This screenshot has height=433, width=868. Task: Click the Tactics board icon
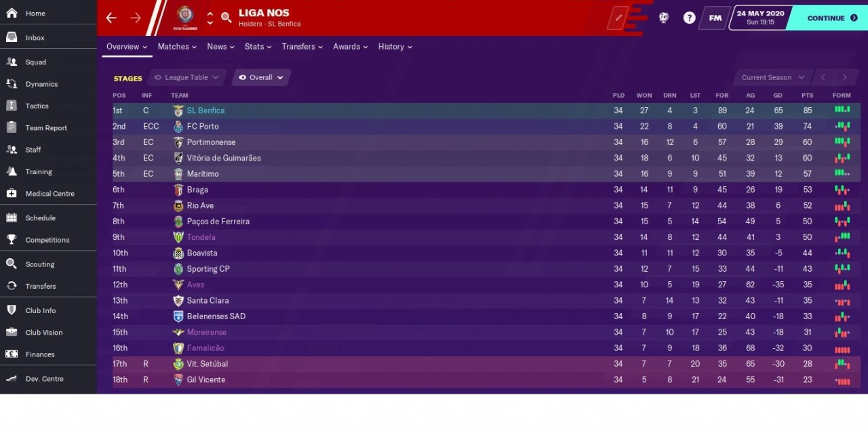[12, 106]
